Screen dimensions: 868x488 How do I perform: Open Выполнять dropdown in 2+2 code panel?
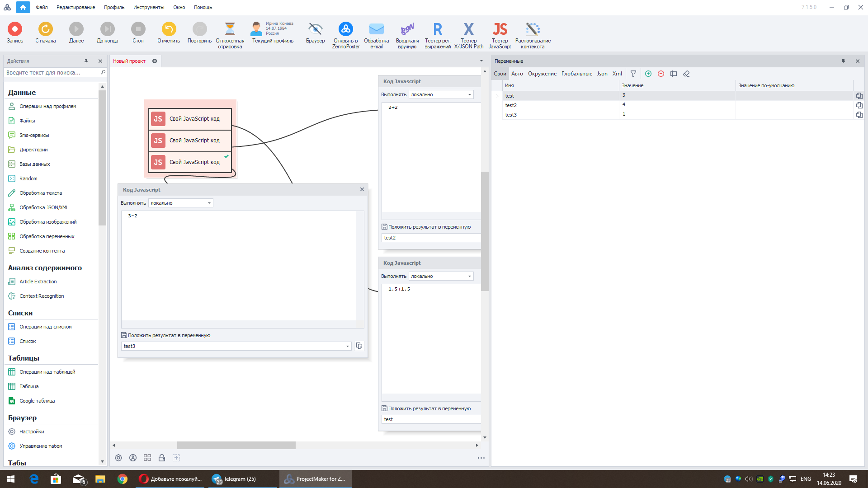441,94
